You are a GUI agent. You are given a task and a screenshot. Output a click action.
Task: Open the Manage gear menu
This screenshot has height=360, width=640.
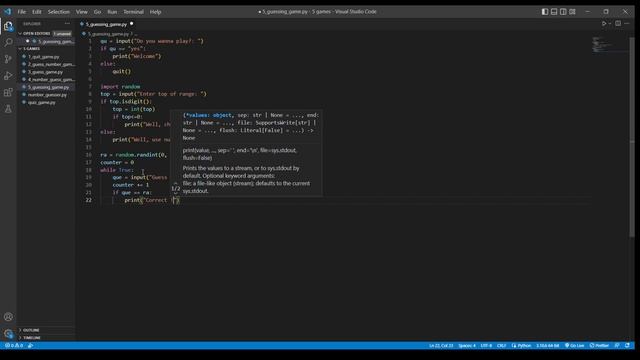pos(8,333)
